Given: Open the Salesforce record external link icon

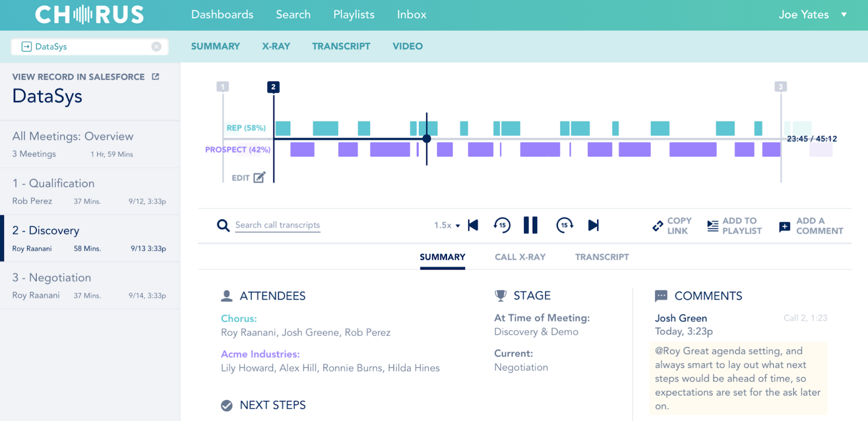Looking at the screenshot, I should click(156, 76).
